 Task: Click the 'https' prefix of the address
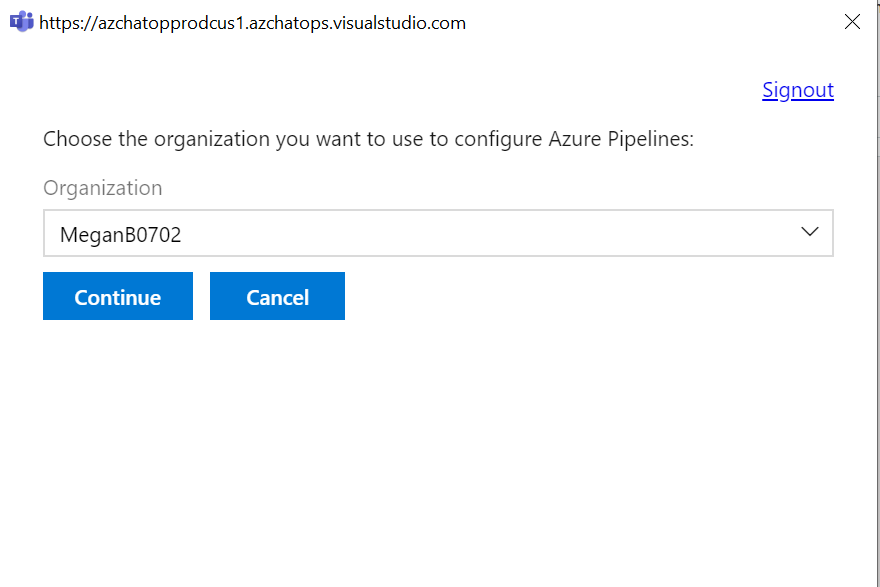60,22
